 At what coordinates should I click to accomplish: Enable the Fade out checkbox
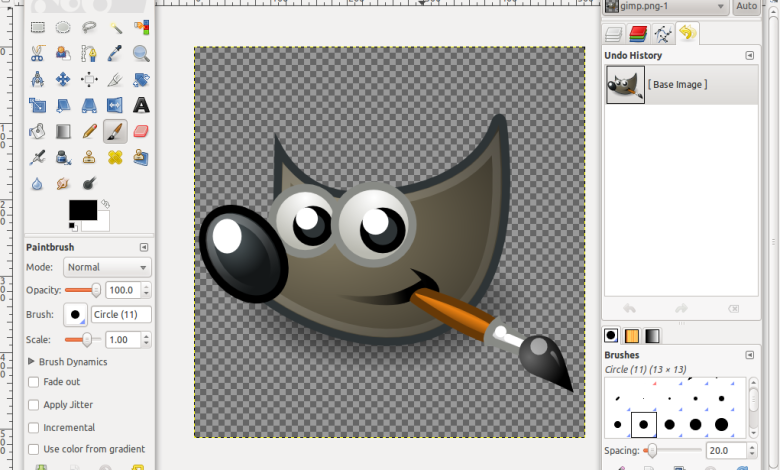[34, 382]
